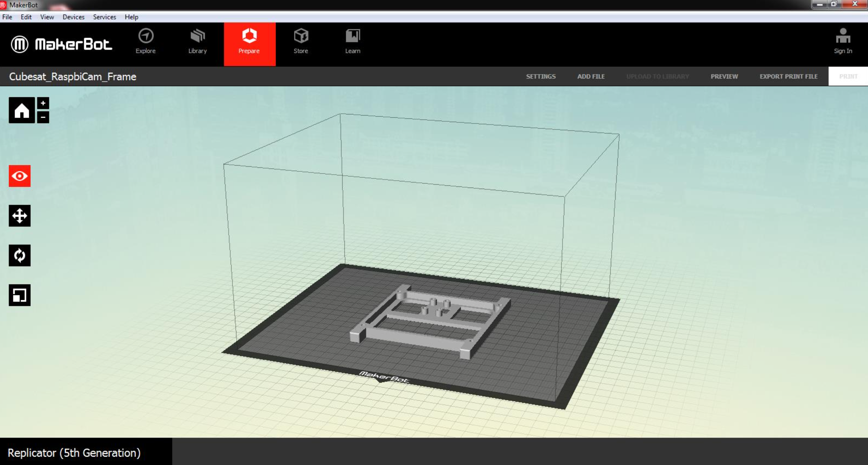Click EXPORT PRINT FILE

click(x=789, y=76)
